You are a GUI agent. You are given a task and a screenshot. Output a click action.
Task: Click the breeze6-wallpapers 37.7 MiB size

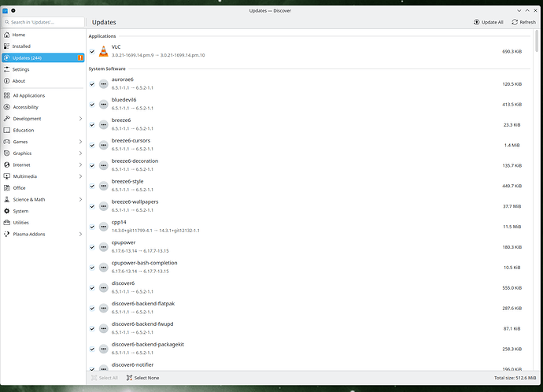512,206
